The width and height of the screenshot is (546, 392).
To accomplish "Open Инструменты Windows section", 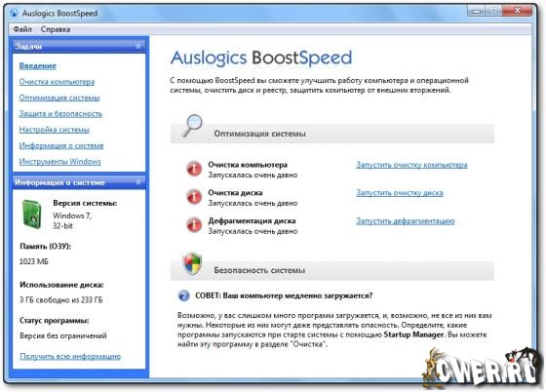I will click(x=59, y=162).
